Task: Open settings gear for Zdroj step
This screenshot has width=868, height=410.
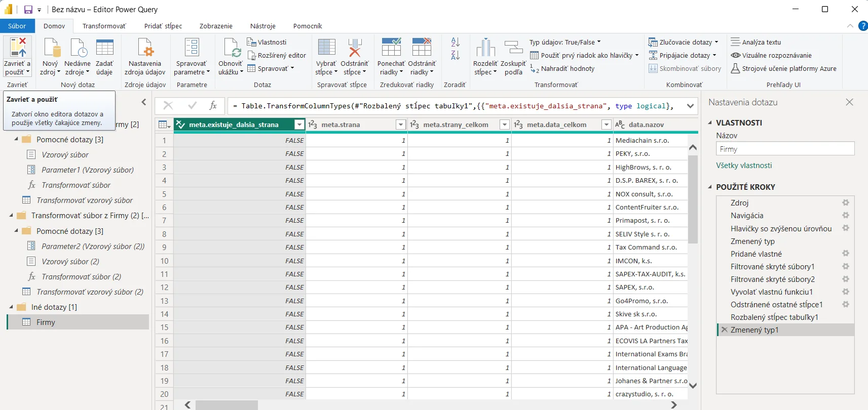Action: tap(846, 202)
